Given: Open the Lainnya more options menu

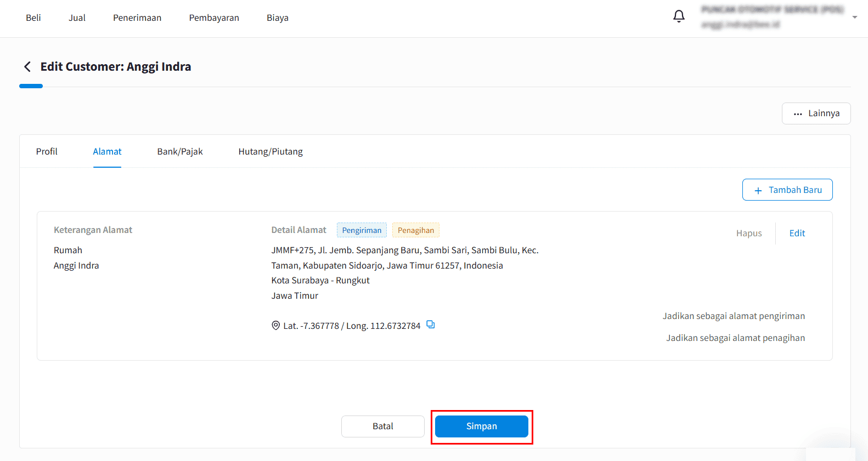Looking at the screenshot, I should coord(816,113).
